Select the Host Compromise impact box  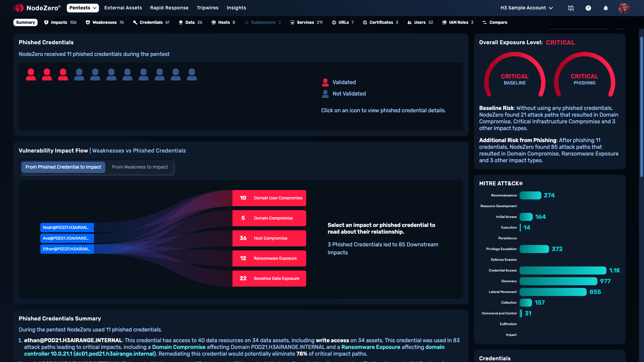[x=269, y=238]
